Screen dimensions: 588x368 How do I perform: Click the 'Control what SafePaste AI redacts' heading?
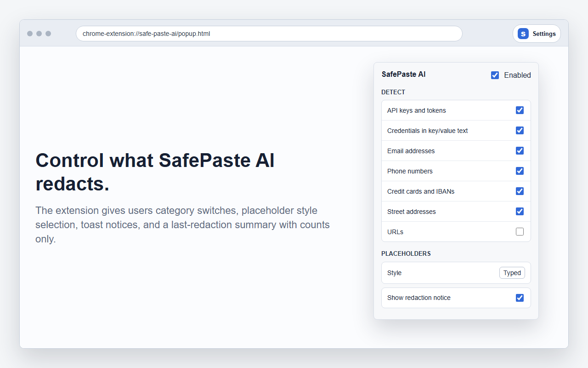(x=155, y=172)
